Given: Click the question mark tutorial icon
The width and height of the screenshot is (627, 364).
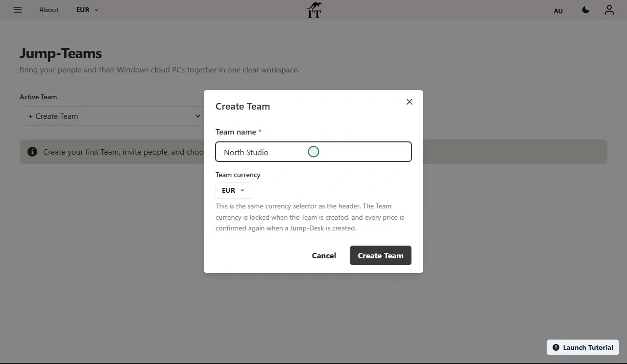Looking at the screenshot, I should point(556,347).
